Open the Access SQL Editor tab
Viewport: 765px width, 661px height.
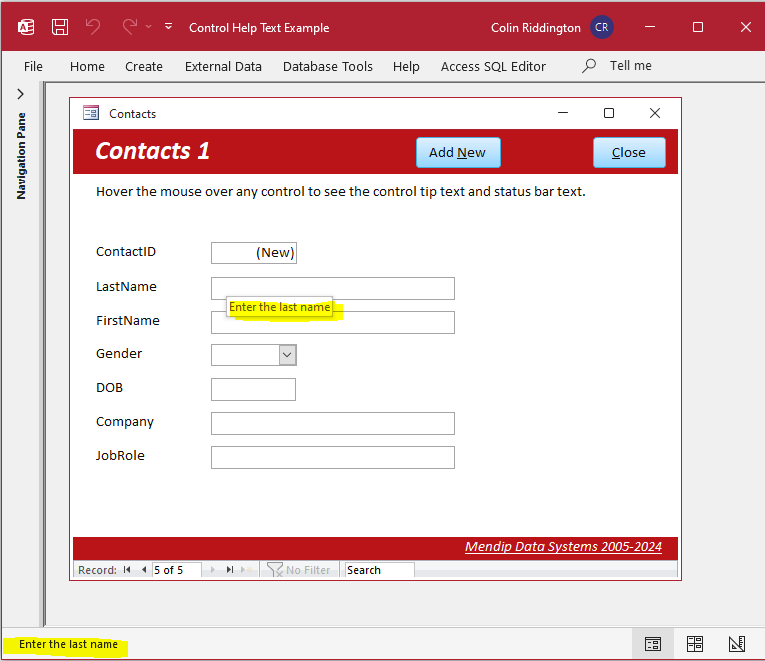pyautogui.click(x=493, y=66)
